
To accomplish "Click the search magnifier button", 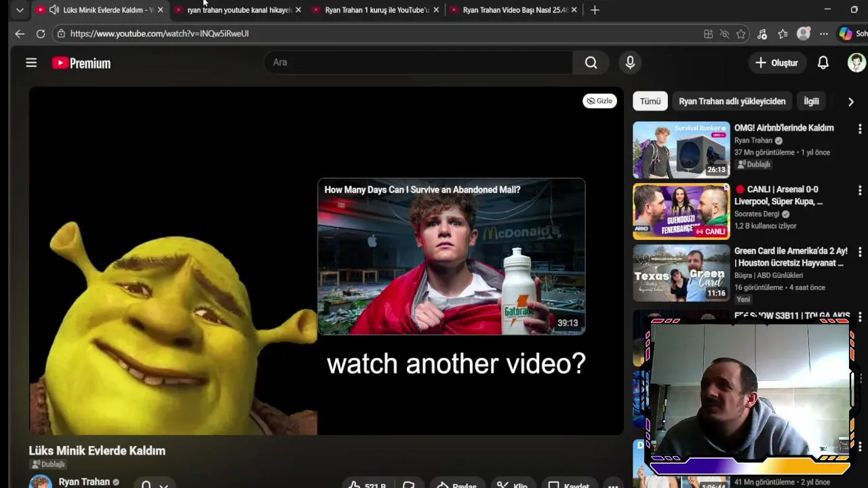I will [591, 62].
